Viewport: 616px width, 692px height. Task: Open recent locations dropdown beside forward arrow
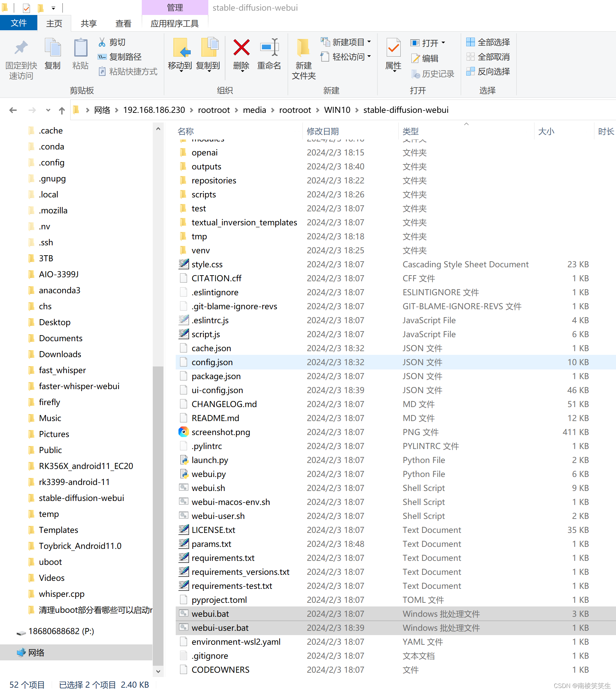tap(48, 111)
